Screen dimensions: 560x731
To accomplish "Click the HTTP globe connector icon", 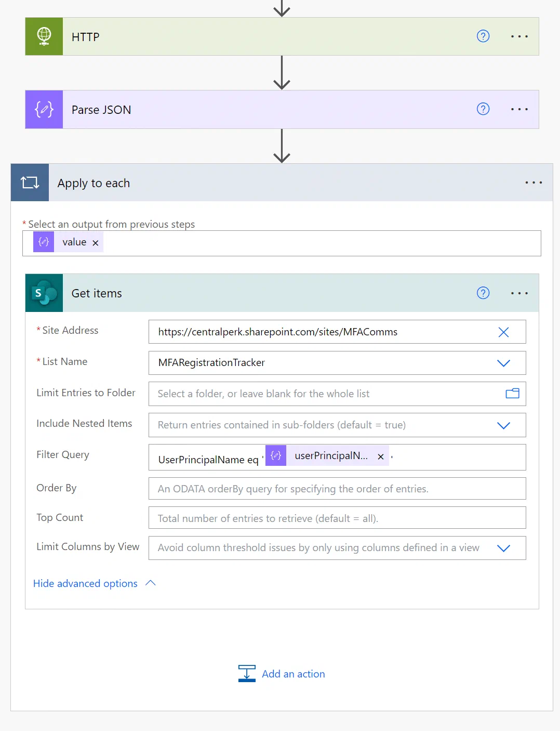I will (44, 36).
